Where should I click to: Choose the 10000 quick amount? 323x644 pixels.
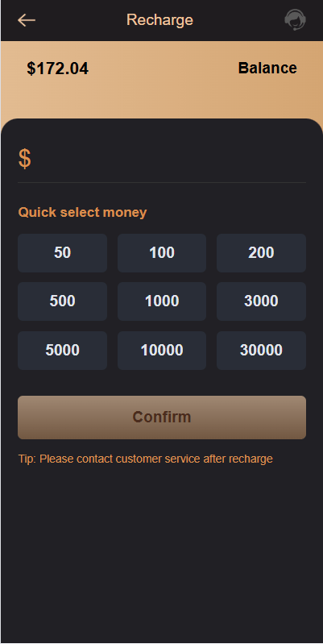coord(162,351)
